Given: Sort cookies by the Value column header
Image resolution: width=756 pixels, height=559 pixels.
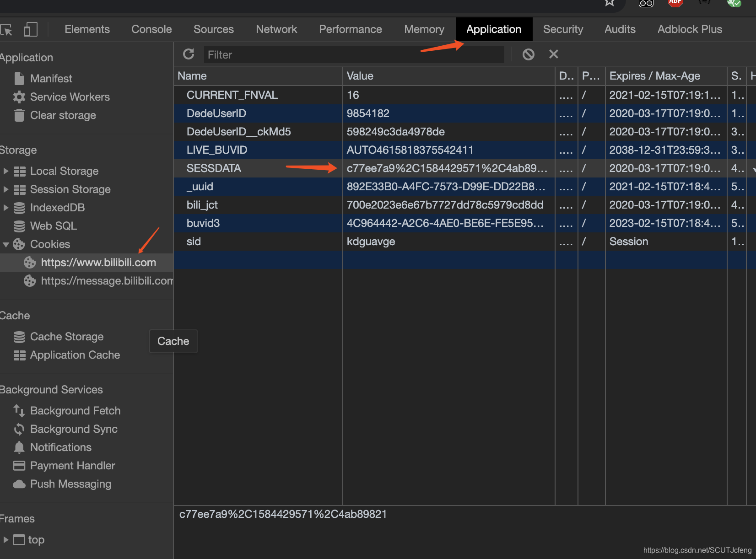Looking at the screenshot, I should pyautogui.click(x=449, y=76).
